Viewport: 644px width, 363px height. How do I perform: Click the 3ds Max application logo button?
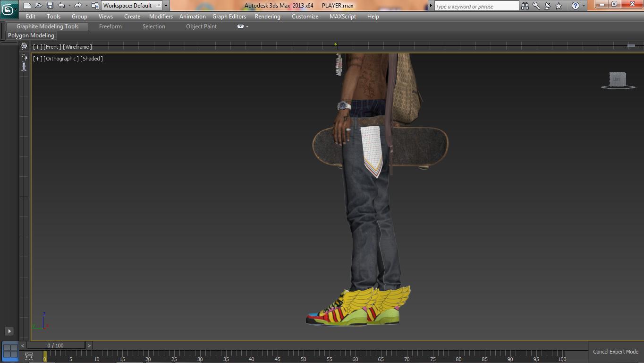[x=8, y=9]
